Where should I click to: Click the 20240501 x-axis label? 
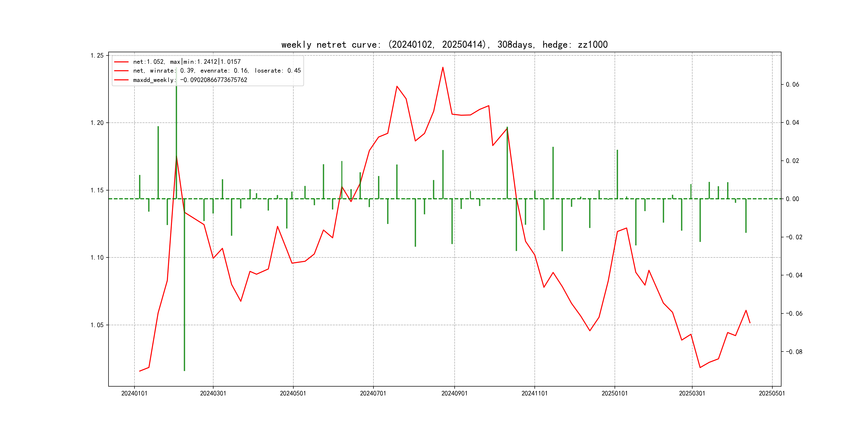pos(293,393)
